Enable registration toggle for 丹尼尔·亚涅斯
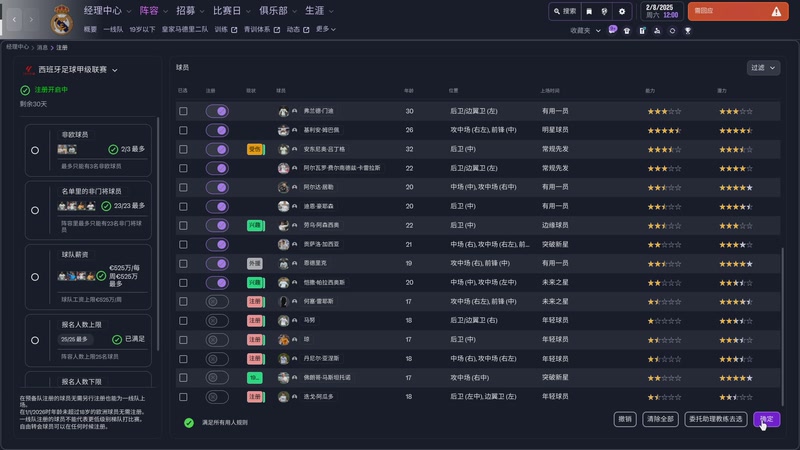The width and height of the screenshot is (800, 450). pyautogui.click(x=217, y=359)
